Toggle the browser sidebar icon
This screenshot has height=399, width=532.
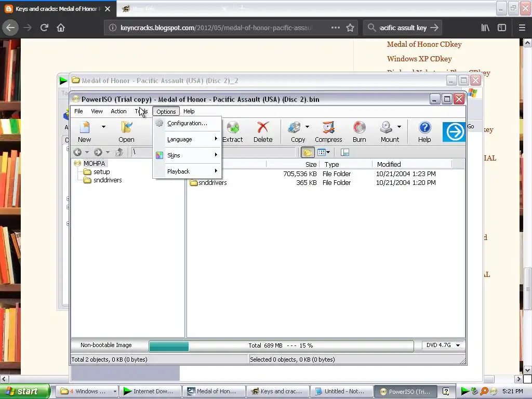(502, 28)
